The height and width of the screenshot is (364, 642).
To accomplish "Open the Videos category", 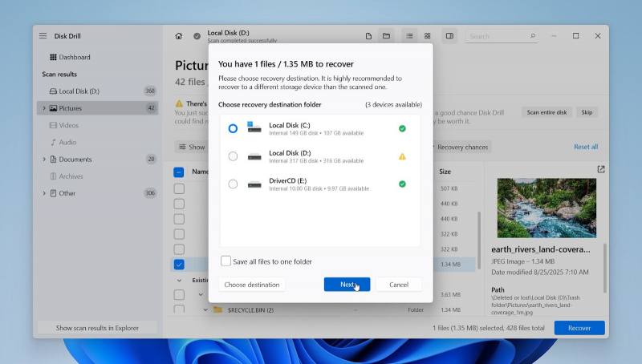I will (63, 125).
